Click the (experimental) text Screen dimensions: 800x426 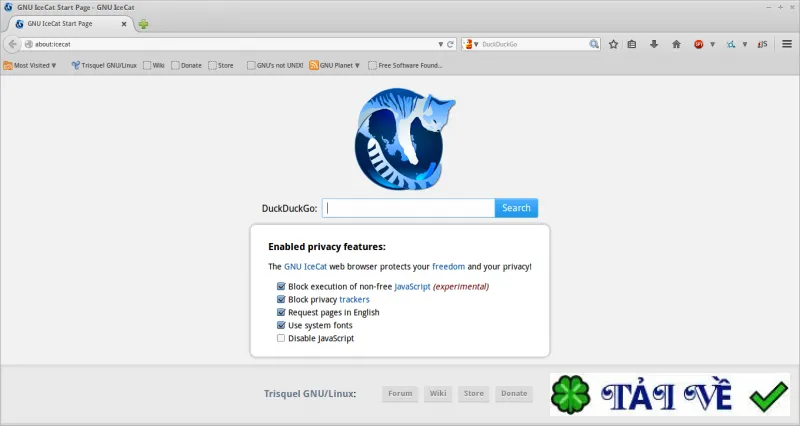(x=461, y=287)
